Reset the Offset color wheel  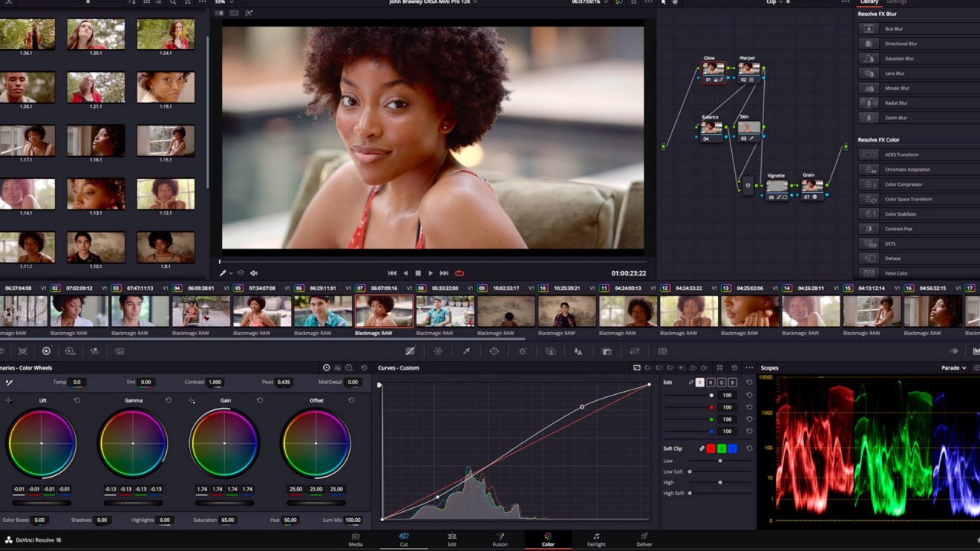click(x=351, y=400)
